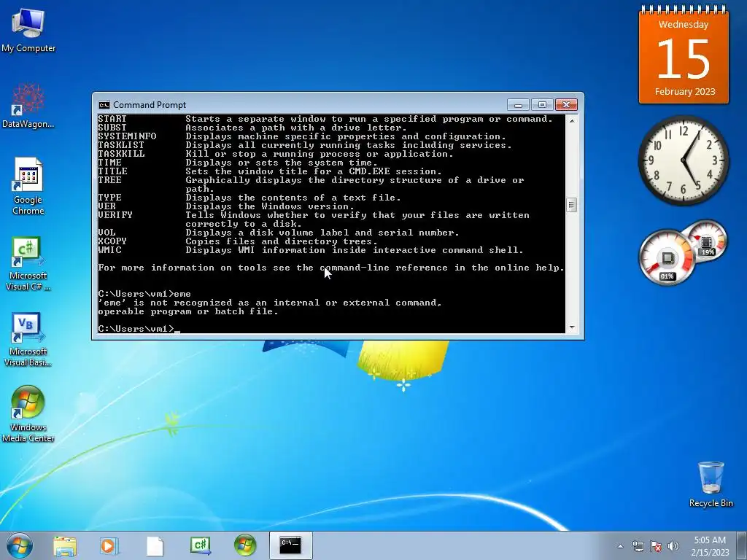747x560 pixels.
Task: Maximize the Command Prompt window
Action: tap(542, 105)
